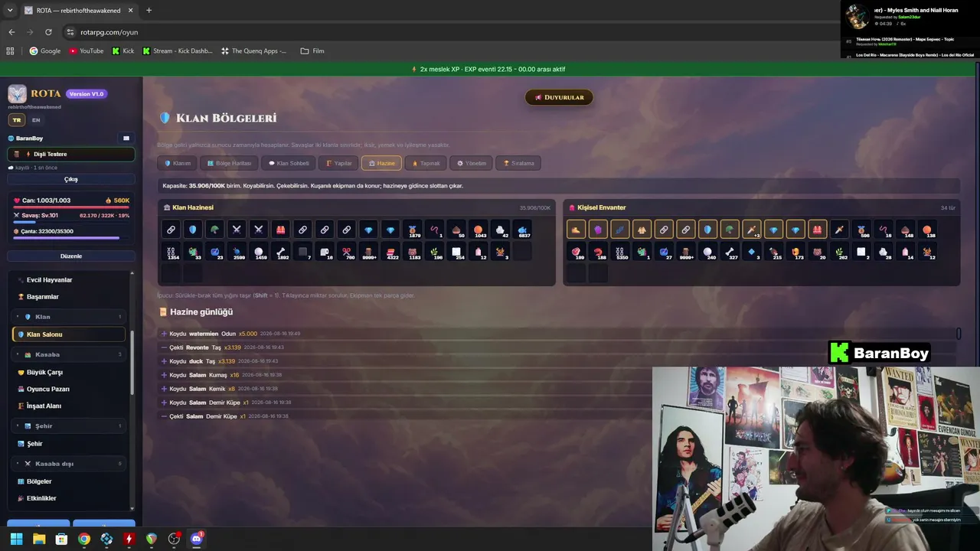Select the purple gem in Kişisel Envanter
Image resolution: width=980 pixels, height=551 pixels.
click(x=598, y=230)
